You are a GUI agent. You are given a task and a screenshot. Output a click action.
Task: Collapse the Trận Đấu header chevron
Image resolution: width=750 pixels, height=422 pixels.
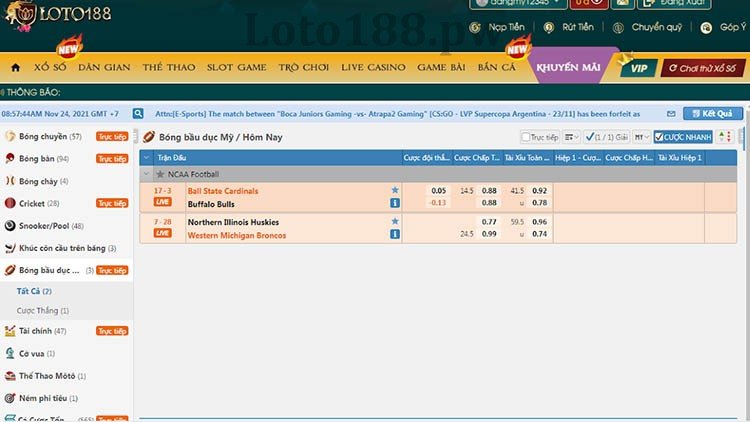147,157
